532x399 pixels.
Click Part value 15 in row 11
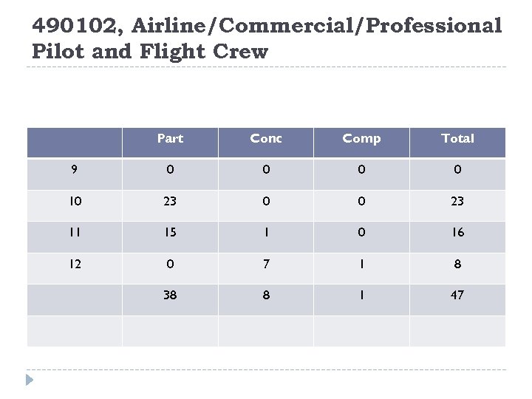pyautogui.click(x=170, y=232)
